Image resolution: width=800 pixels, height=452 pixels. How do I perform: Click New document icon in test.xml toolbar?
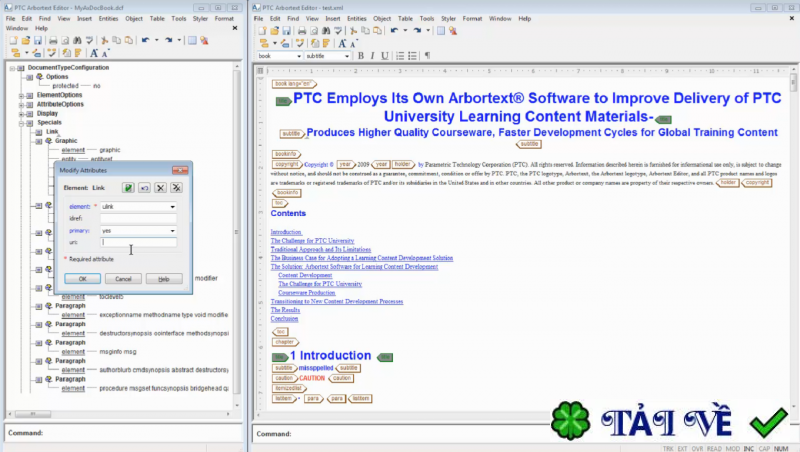[x=262, y=31]
